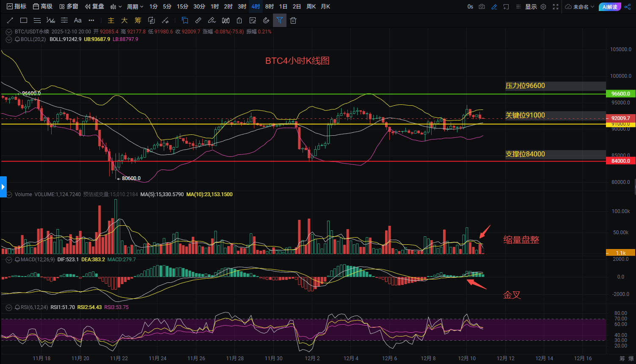Switch to 1时 timeframe
This screenshot has height=364, width=636.
(x=215, y=6)
